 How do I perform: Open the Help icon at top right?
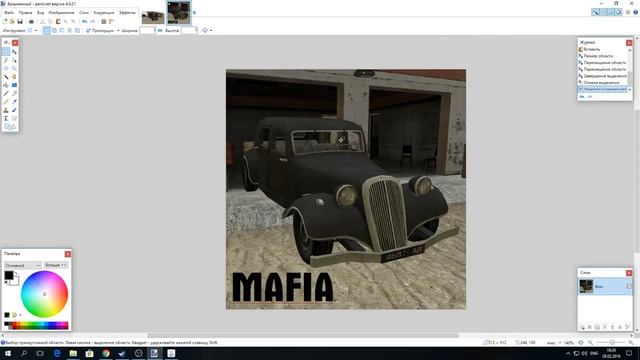636,12
